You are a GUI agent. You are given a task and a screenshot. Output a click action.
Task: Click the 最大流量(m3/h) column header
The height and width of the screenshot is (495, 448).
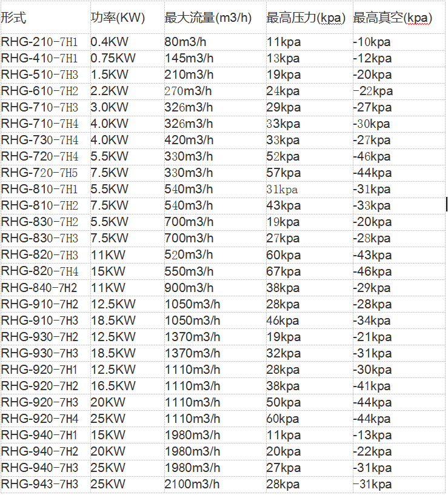[208, 18]
